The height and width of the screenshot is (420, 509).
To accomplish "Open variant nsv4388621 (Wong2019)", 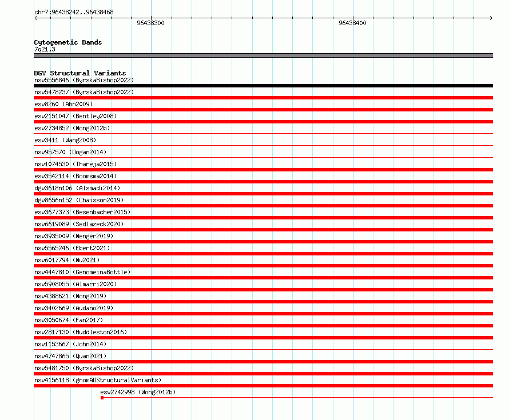I will (x=70, y=296).
